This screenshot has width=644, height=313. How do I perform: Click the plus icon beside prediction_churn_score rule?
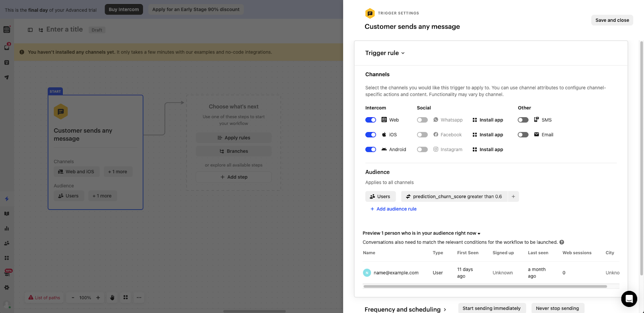tap(513, 197)
